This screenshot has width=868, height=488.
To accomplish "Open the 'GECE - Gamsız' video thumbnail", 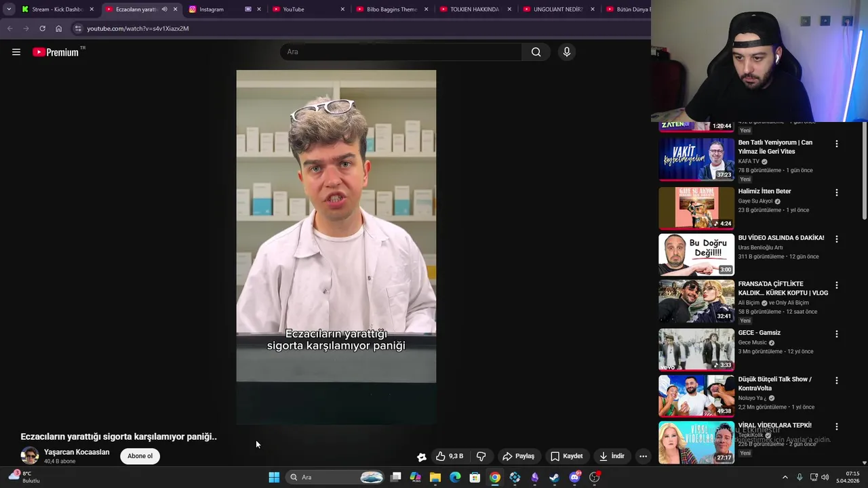I will pos(696,350).
